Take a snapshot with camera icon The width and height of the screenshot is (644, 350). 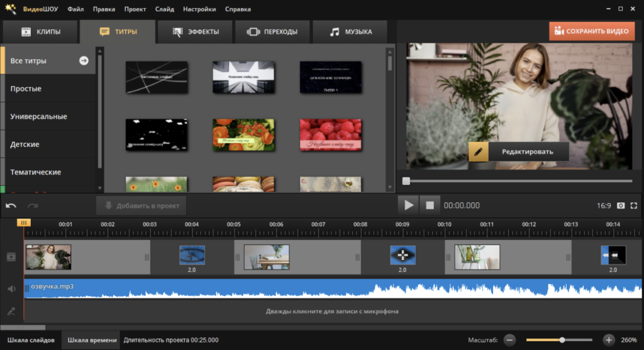[621, 205]
